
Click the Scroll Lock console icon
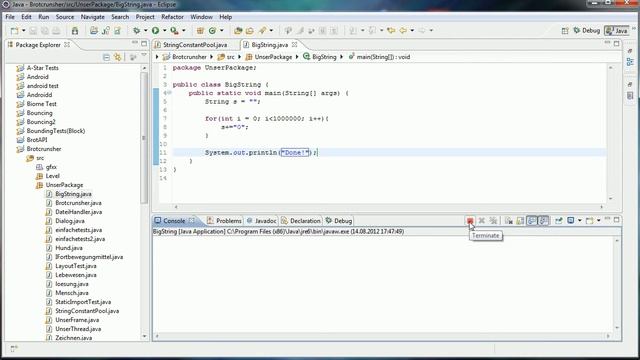coord(520,220)
